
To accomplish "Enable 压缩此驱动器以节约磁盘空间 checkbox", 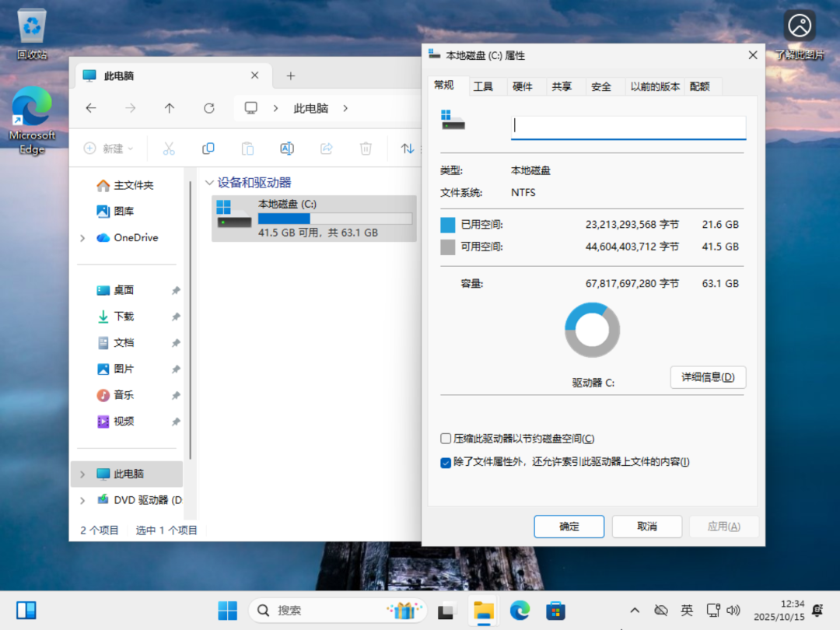I will 446,438.
